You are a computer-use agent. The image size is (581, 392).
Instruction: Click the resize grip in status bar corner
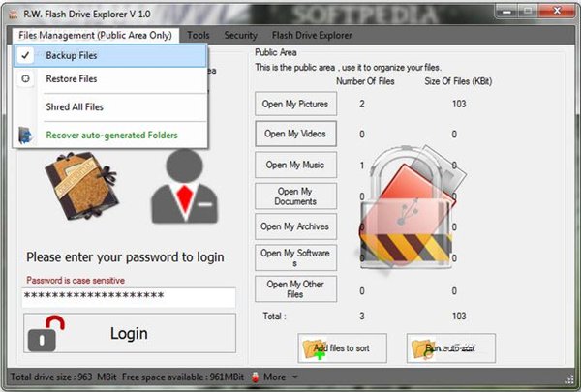[568, 379]
